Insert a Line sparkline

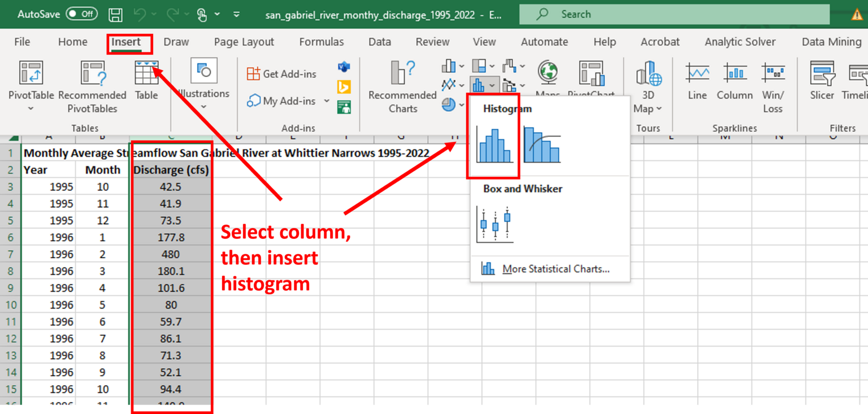697,81
